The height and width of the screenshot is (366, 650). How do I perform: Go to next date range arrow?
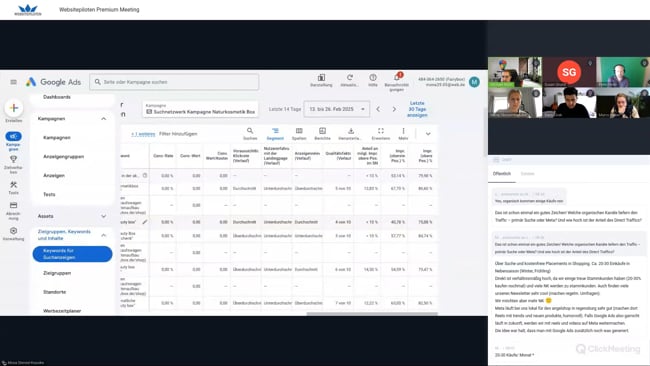coord(394,109)
